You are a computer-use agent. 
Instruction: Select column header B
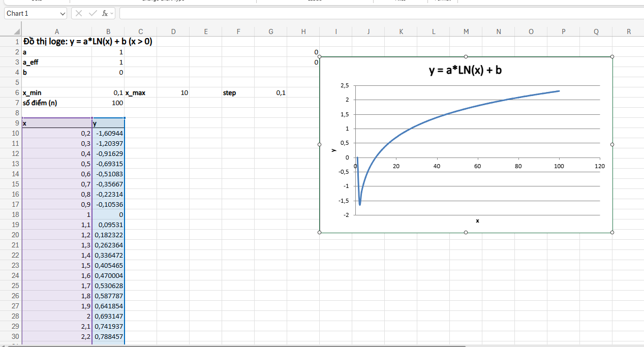pyautogui.click(x=108, y=31)
